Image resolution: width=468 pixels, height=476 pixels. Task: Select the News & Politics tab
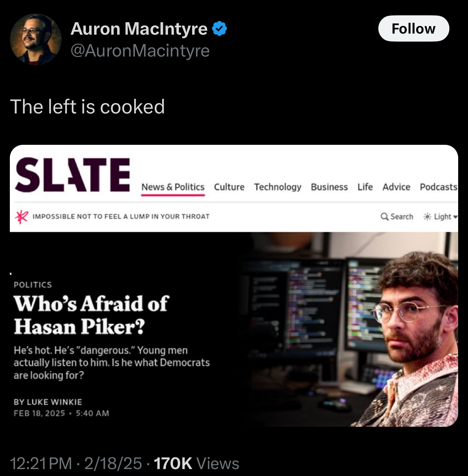(x=173, y=187)
